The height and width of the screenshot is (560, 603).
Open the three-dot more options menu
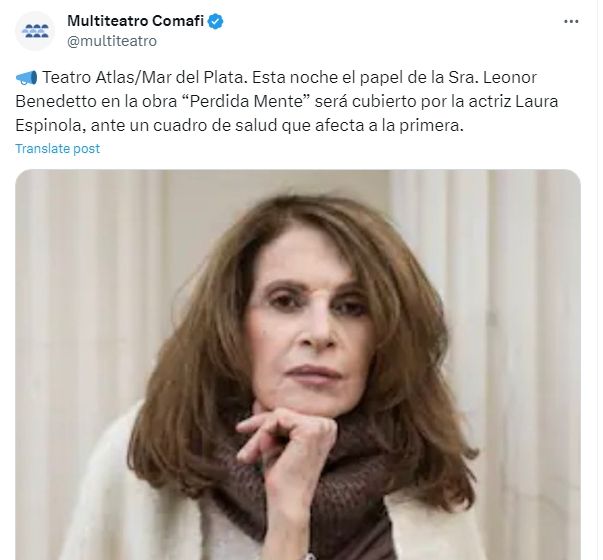(571, 22)
